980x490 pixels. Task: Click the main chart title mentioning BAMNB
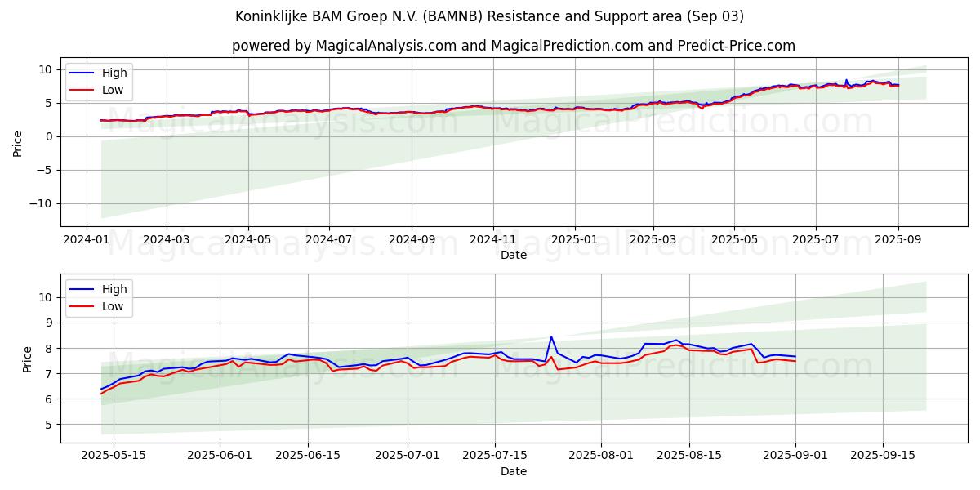click(x=489, y=16)
